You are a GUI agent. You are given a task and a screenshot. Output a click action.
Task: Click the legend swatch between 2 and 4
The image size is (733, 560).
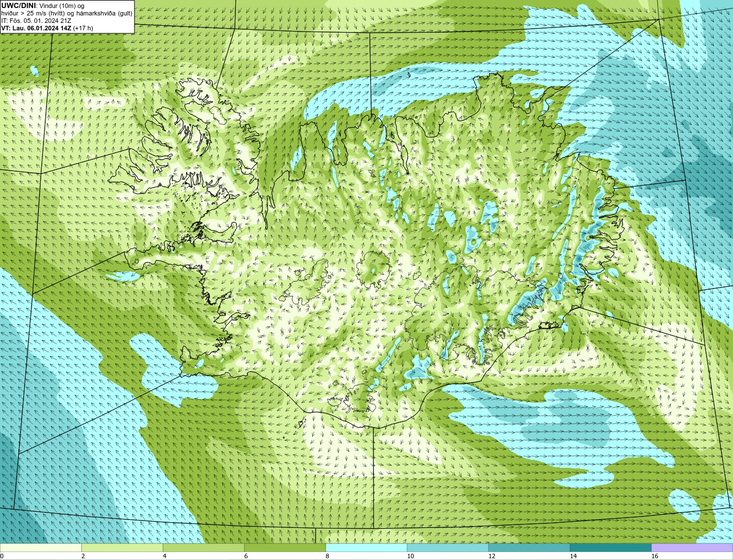(122, 548)
